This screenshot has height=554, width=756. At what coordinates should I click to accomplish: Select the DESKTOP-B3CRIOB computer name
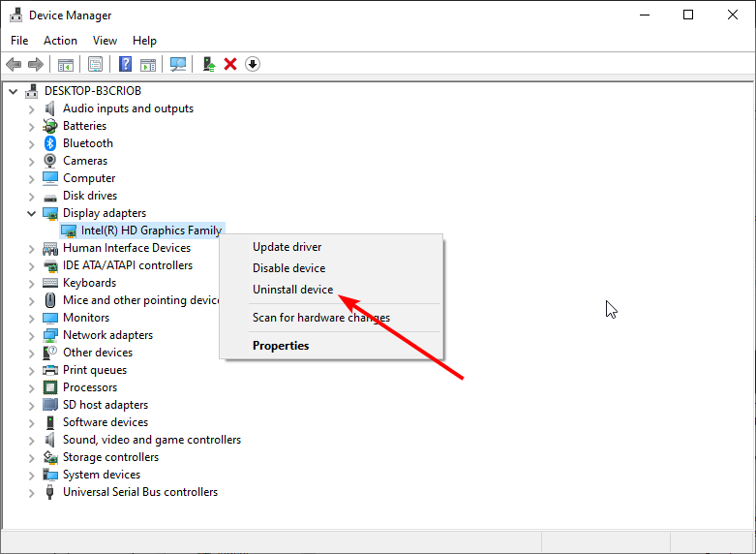pyautogui.click(x=93, y=91)
